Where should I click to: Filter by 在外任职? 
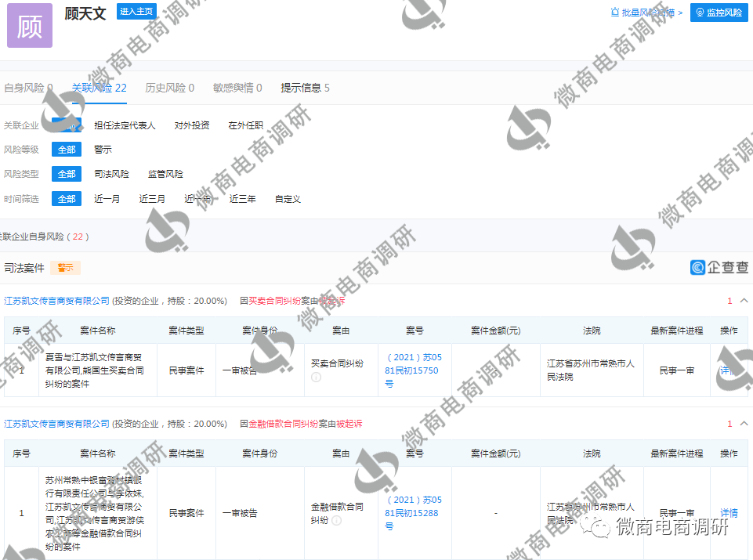coord(245,125)
